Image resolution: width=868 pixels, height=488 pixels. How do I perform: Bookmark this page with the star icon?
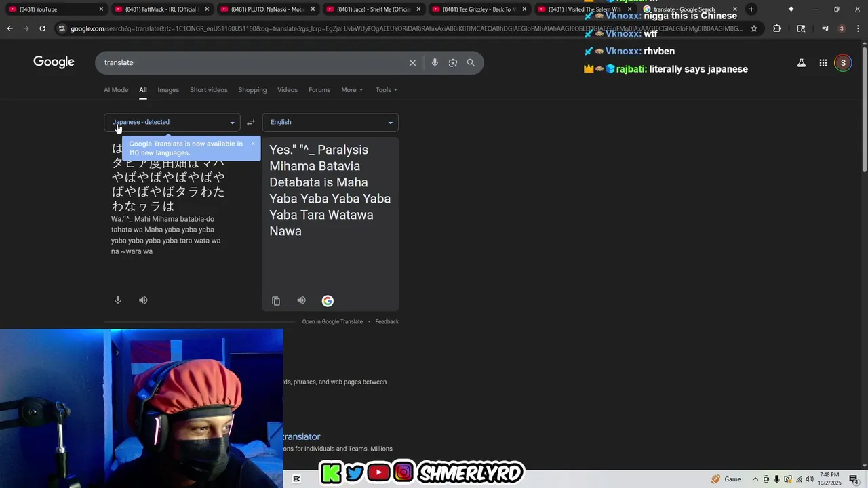point(753,28)
